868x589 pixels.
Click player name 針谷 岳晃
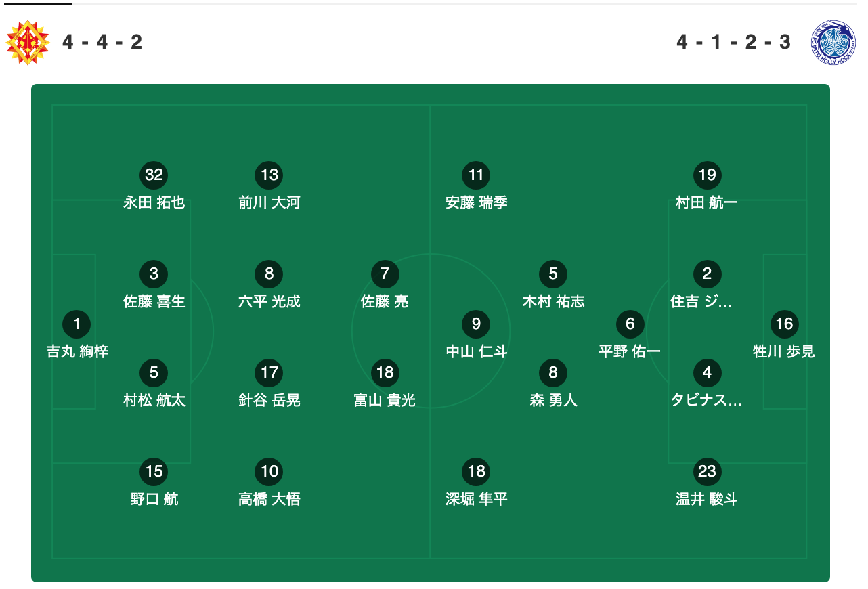(269, 400)
